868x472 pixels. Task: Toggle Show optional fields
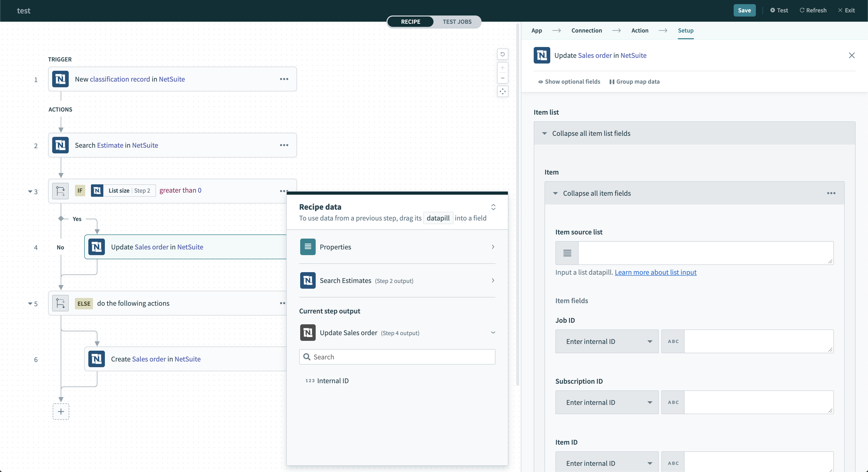coord(569,82)
